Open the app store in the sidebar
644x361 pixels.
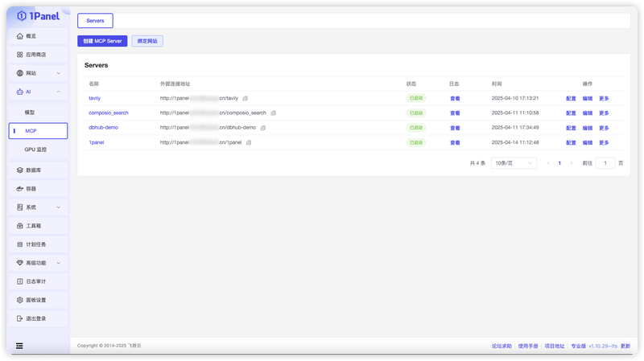(x=38, y=55)
